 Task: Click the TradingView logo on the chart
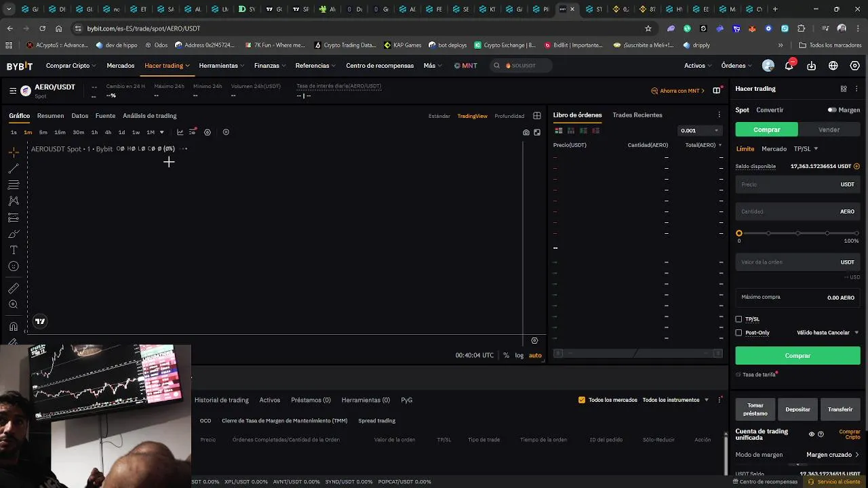click(40, 321)
